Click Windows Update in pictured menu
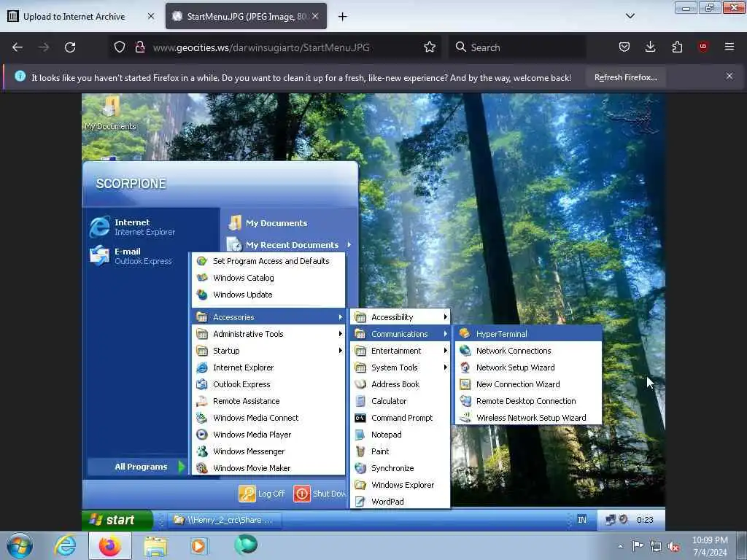Viewport: 747px width, 560px height. coord(268,295)
